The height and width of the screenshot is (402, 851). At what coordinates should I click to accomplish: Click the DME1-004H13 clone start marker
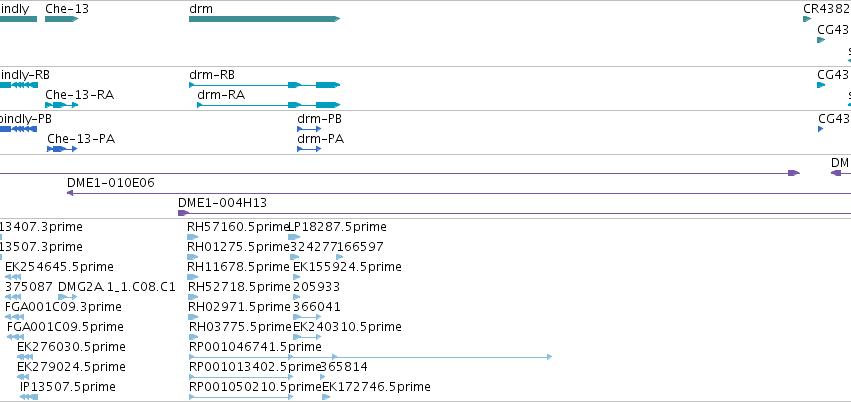183,213
